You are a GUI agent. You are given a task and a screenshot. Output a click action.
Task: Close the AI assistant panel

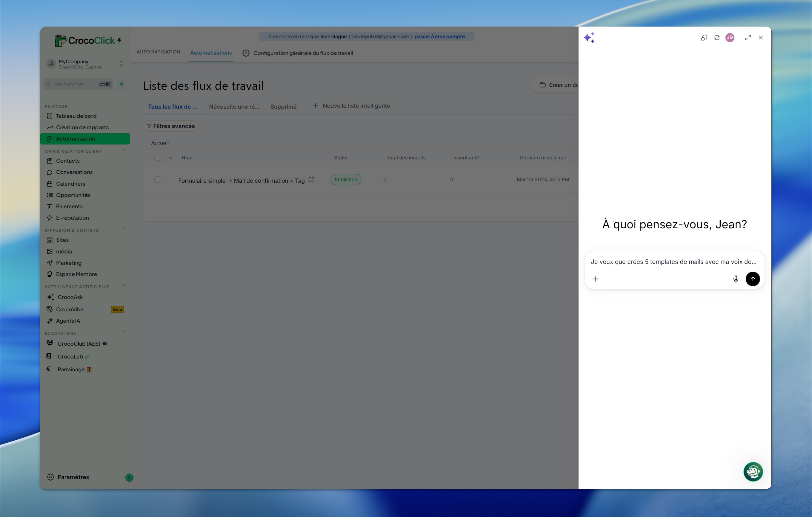point(761,38)
